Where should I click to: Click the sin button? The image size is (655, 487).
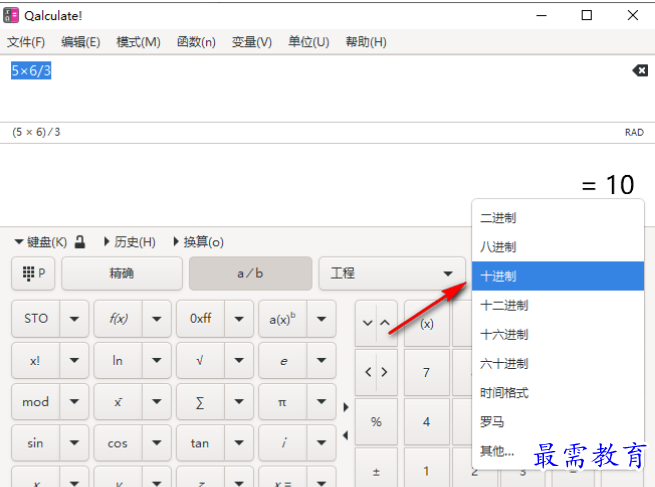pyautogui.click(x=36, y=443)
